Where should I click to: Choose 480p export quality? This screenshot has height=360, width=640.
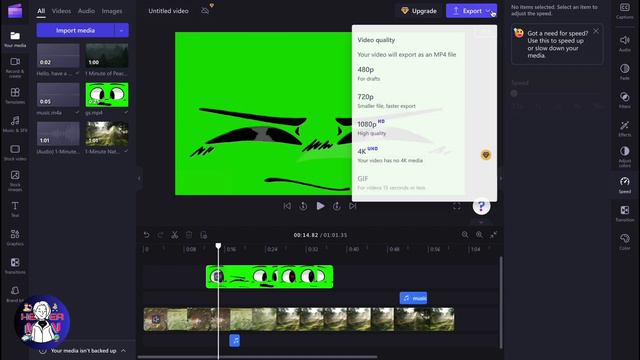tap(424, 73)
